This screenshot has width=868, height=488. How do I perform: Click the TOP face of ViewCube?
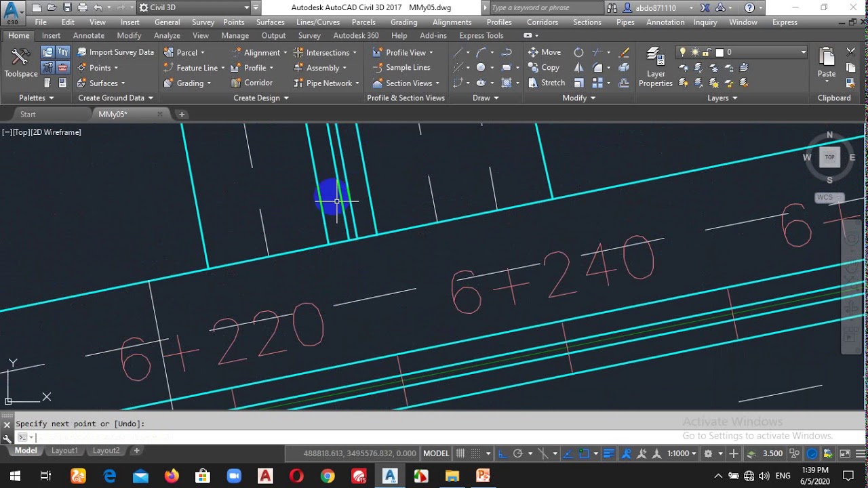click(829, 157)
